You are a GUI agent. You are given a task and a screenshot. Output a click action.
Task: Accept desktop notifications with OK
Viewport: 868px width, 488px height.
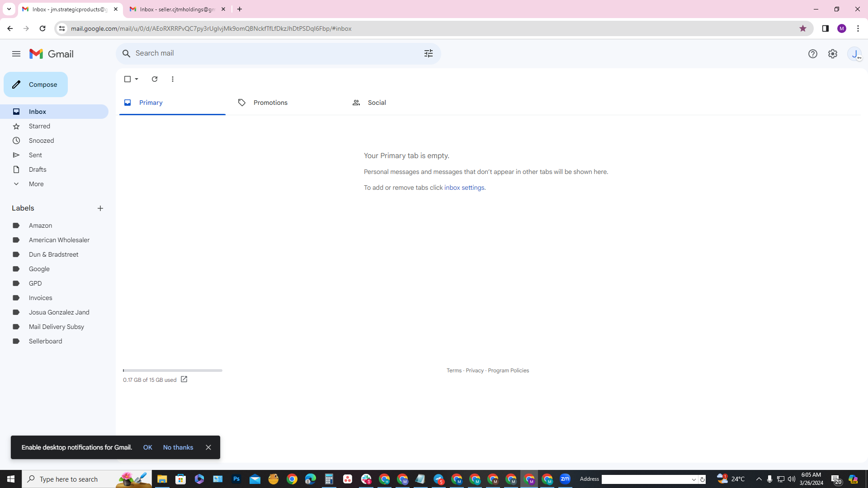click(148, 447)
